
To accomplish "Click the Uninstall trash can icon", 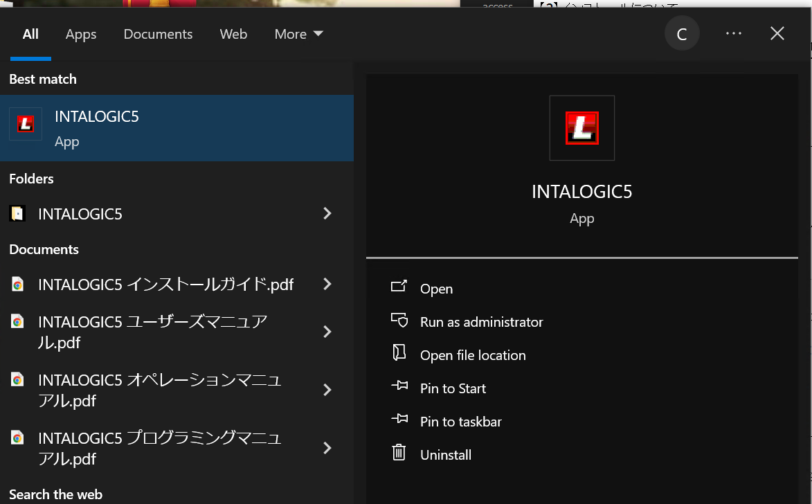I will coord(399,453).
